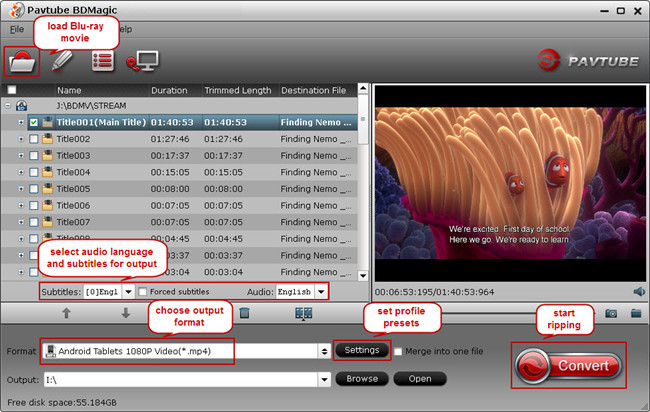Image resolution: width=650 pixels, height=412 pixels.
Task: Take a snapshot with the camera icon
Action: tap(611, 313)
